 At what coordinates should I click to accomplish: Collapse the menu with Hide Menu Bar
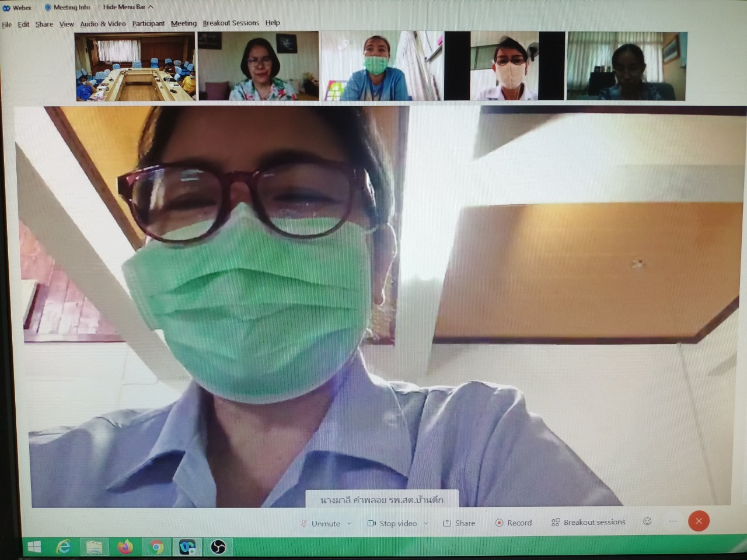(128, 7)
